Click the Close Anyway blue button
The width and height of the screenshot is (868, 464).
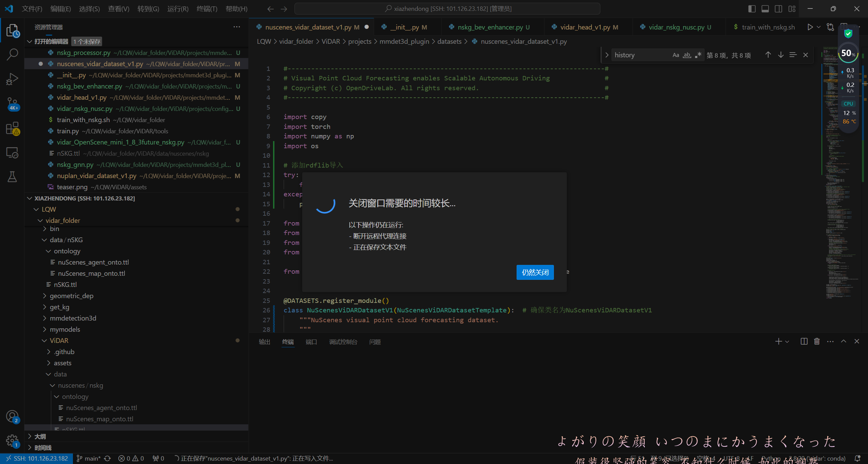pos(535,272)
